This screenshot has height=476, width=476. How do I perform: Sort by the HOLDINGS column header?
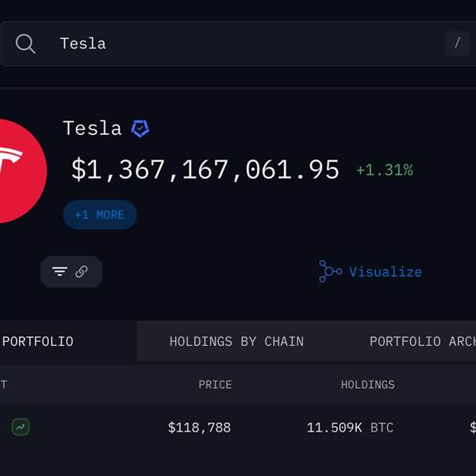[x=367, y=385]
